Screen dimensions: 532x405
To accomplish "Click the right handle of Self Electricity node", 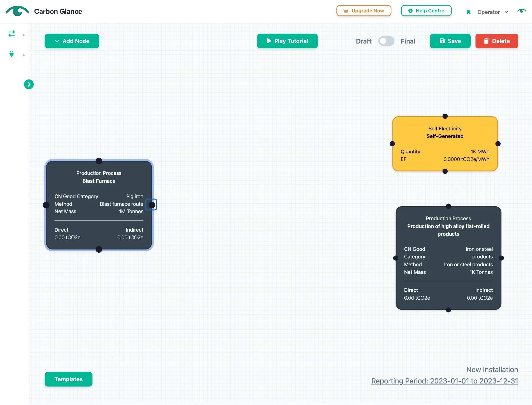I will point(498,144).
